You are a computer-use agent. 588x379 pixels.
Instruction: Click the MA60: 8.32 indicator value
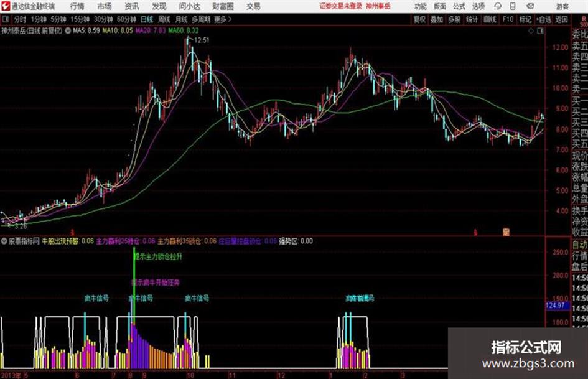pyautogui.click(x=184, y=30)
